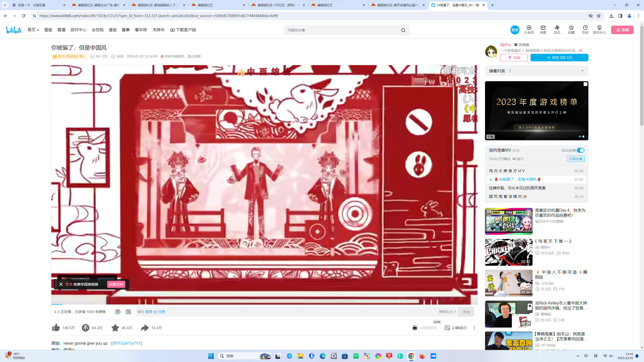The width and height of the screenshot is (644, 362).
Task: Click the bilibili logo
Action: [x=14, y=30]
